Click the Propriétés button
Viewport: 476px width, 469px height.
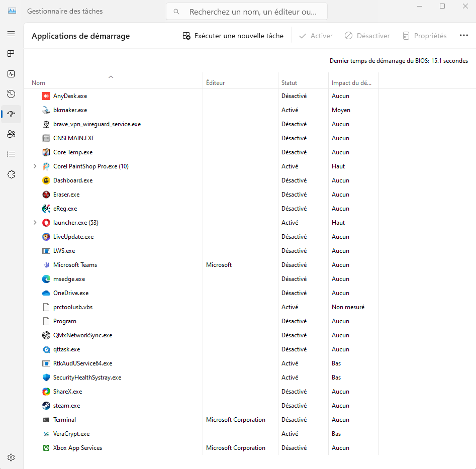click(x=425, y=36)
